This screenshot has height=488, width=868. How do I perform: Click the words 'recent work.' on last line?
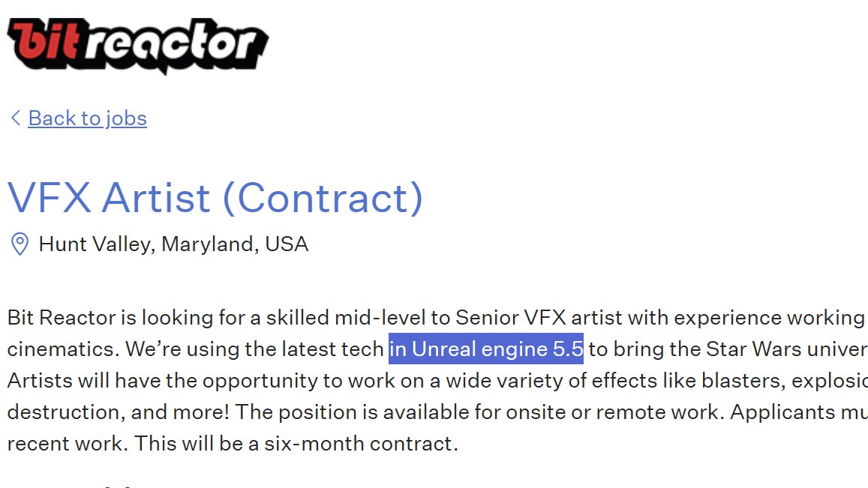coord(68,444)
